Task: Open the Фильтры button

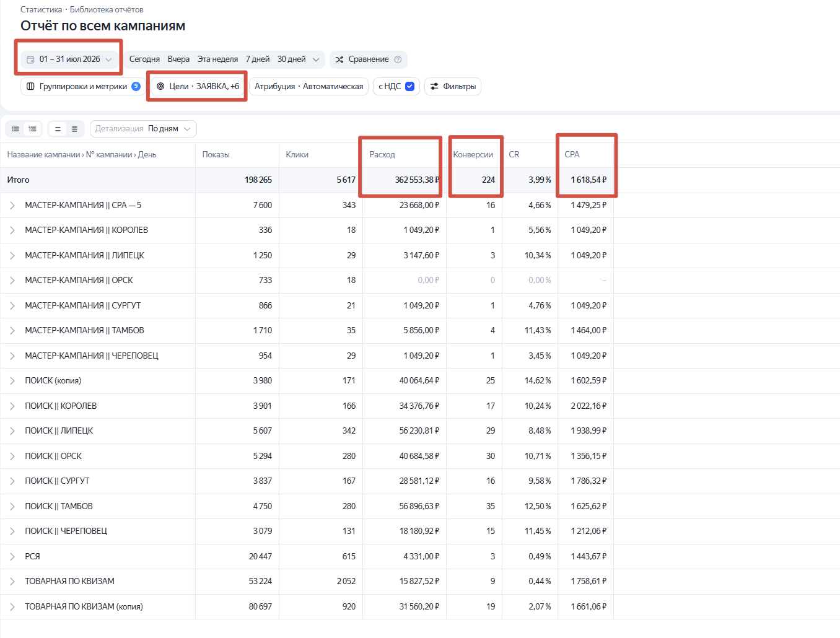Action: [x=453, y=86]
